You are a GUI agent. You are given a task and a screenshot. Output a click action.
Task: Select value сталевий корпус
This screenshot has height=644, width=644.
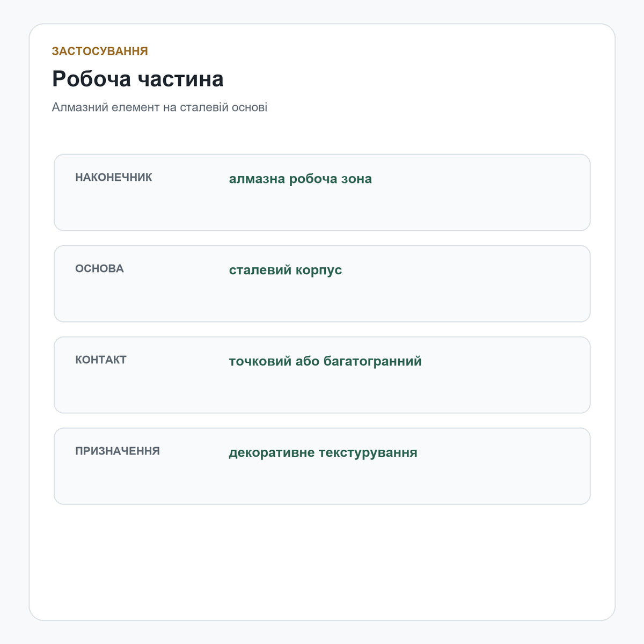286,270
